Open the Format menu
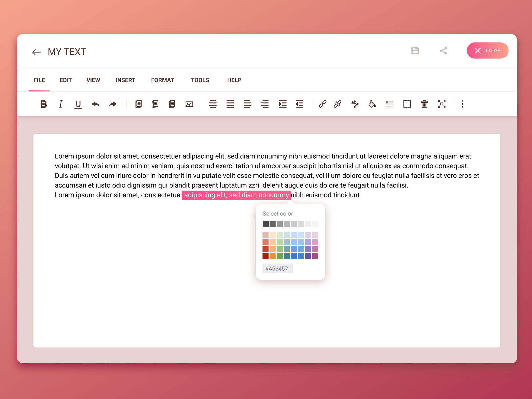The image size is (532, 399). [162, 80]
